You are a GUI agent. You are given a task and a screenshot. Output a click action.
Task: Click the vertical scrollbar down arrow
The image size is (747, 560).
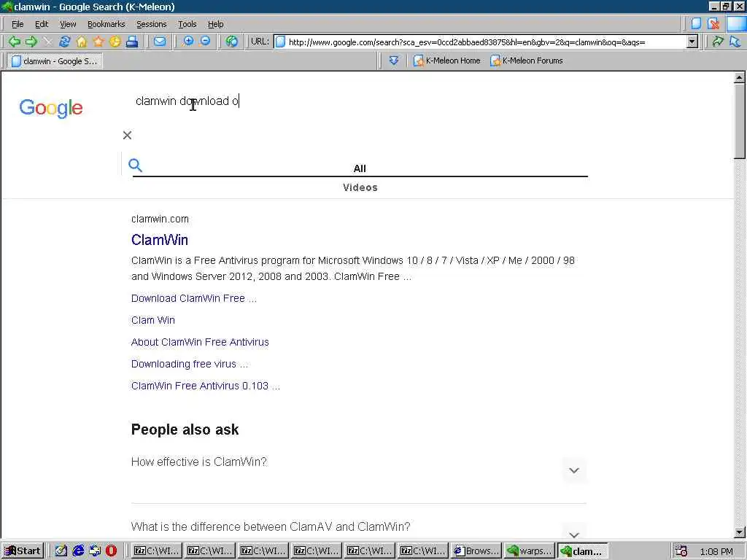point(740,532)
